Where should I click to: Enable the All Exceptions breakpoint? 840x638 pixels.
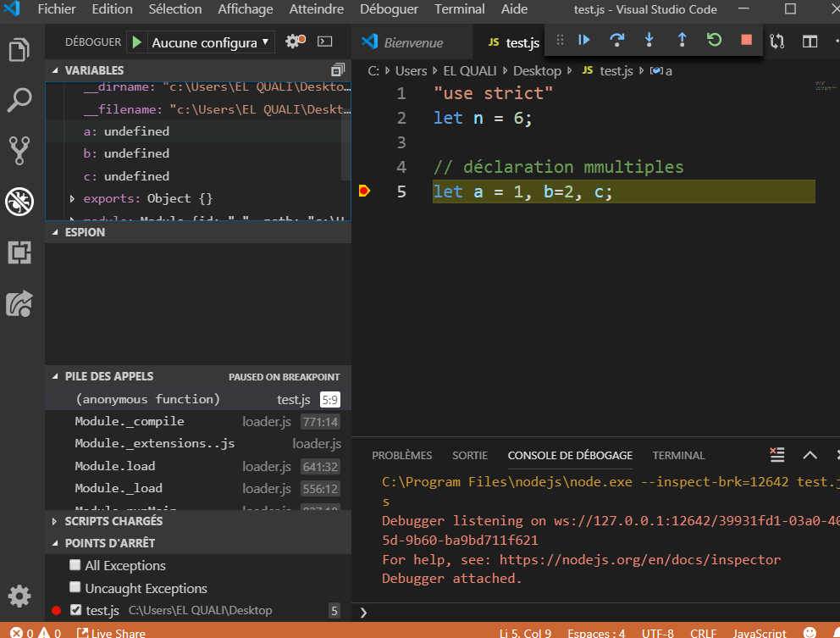click(x=75, y=565)
